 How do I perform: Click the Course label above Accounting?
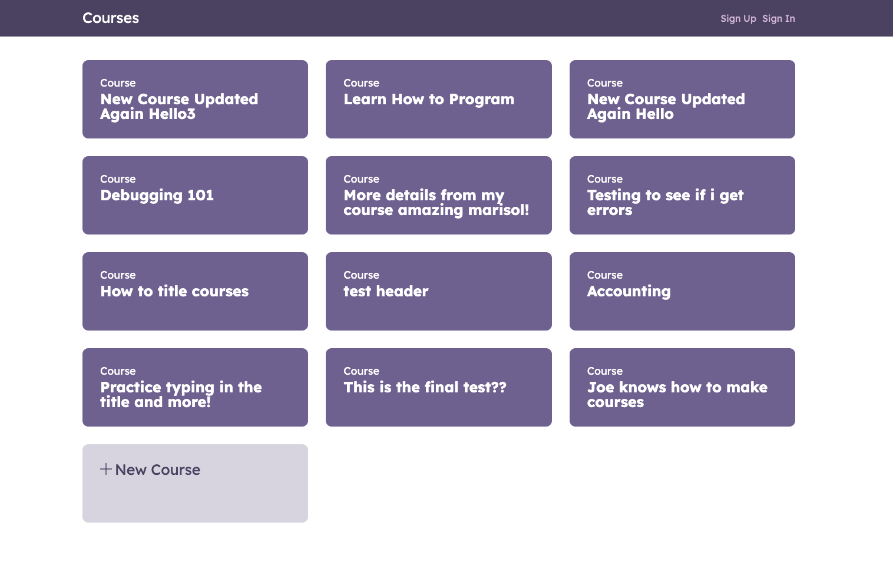[x=604, y=275]
